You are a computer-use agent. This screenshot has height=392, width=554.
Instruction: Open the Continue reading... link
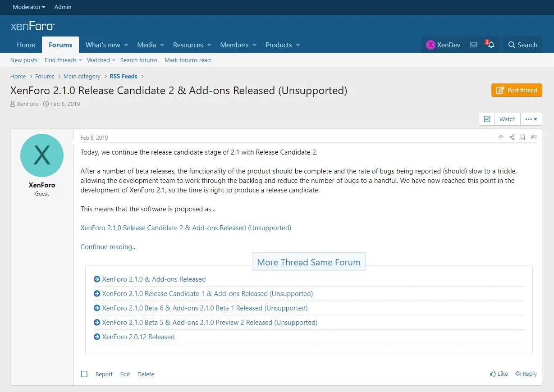[108, 247]
